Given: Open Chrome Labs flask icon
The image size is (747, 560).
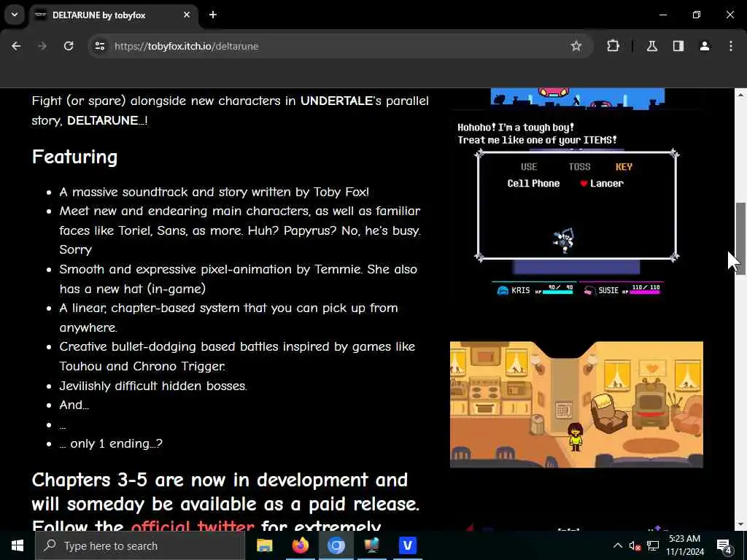Looking at the screenshot, I should 652,46.
